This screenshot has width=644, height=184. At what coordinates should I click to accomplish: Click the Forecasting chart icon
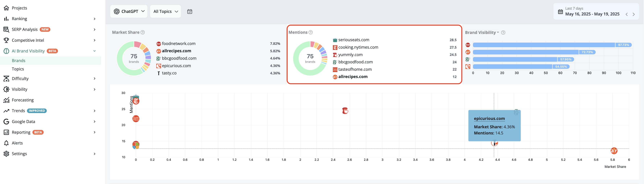click(6, 100)
